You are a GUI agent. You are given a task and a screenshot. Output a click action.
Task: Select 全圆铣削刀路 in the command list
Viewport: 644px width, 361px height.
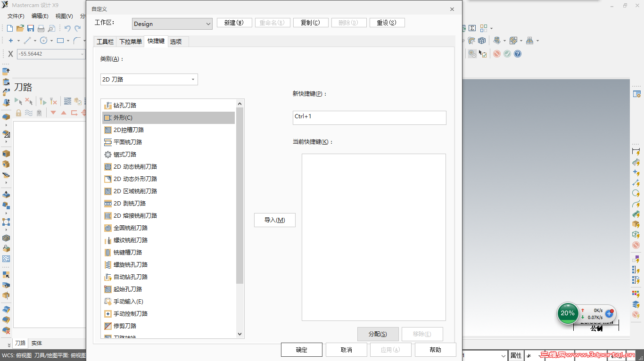click(168, 228)
